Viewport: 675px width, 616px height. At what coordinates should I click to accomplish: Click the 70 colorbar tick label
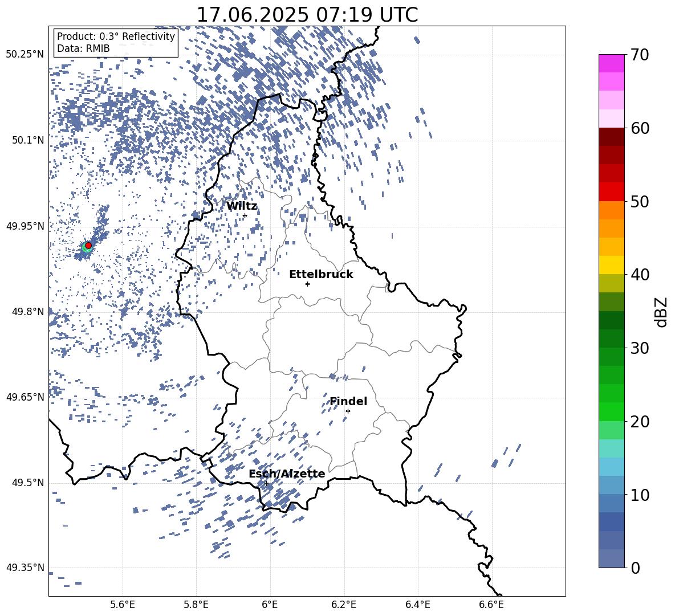640,55
